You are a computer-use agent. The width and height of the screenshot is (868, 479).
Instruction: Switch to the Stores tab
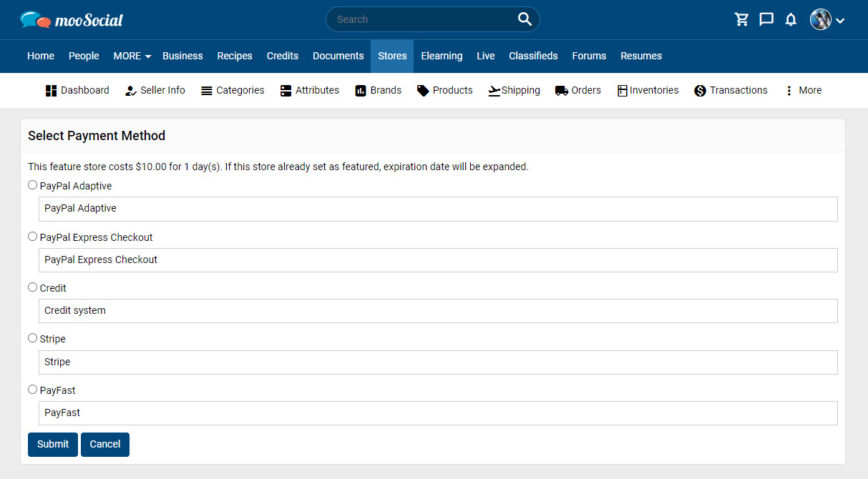392,56
